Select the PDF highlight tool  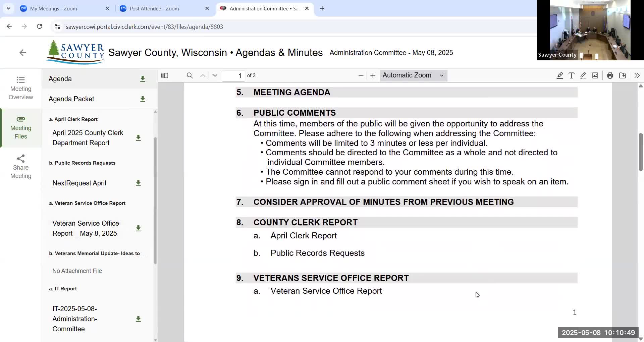pyautogui.click(x=560, y=75)
